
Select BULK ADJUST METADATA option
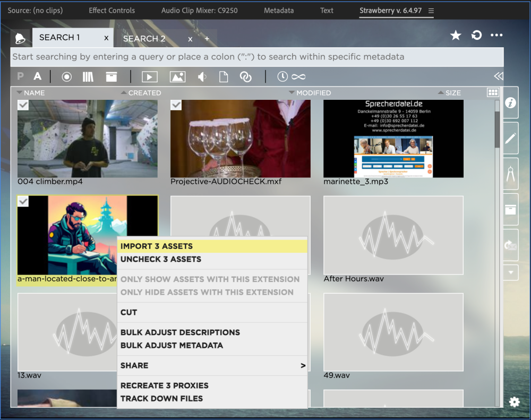click(172, 346)
